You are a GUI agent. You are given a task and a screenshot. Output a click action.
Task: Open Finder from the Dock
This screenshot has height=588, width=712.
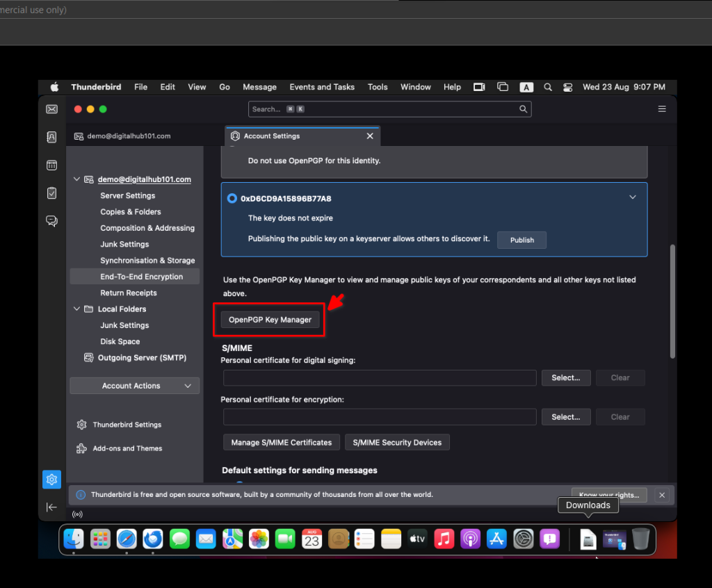74,539
